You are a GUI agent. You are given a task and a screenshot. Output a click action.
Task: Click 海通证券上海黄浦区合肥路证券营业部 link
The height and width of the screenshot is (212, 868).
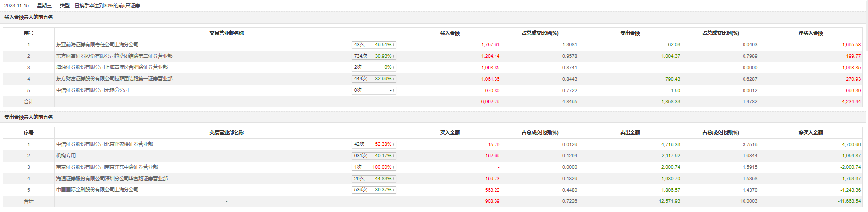tap(112, 67)
